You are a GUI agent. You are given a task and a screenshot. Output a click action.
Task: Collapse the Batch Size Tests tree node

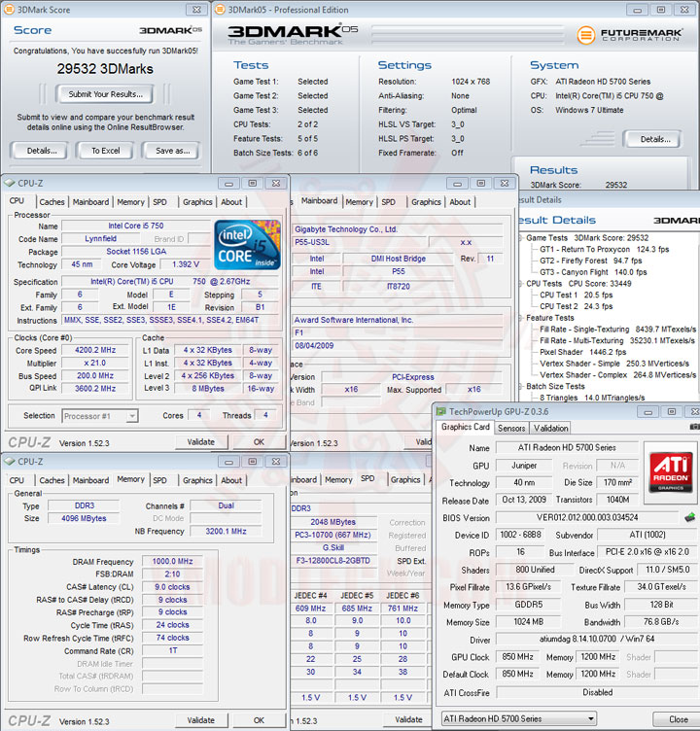pyautogui.click(x=521, y=387)
